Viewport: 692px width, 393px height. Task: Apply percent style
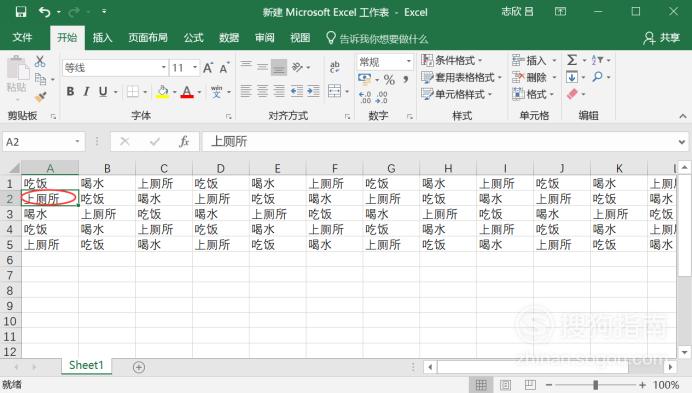(389, 80)
